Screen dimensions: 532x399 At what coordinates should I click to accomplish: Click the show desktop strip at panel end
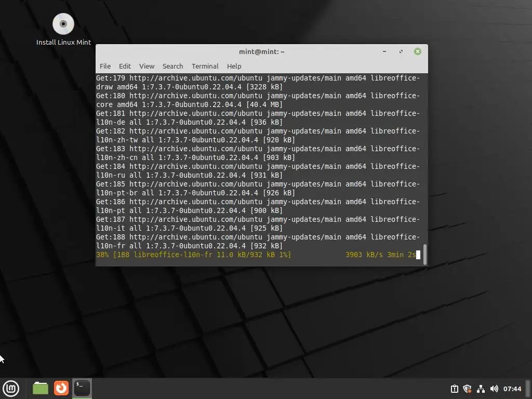528,389
